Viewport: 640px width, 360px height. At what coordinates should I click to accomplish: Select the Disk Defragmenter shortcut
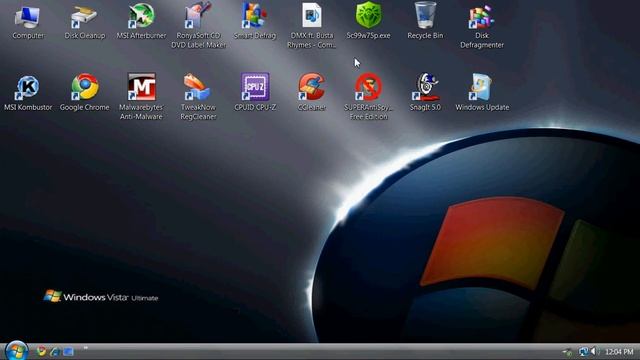(482, 26)
